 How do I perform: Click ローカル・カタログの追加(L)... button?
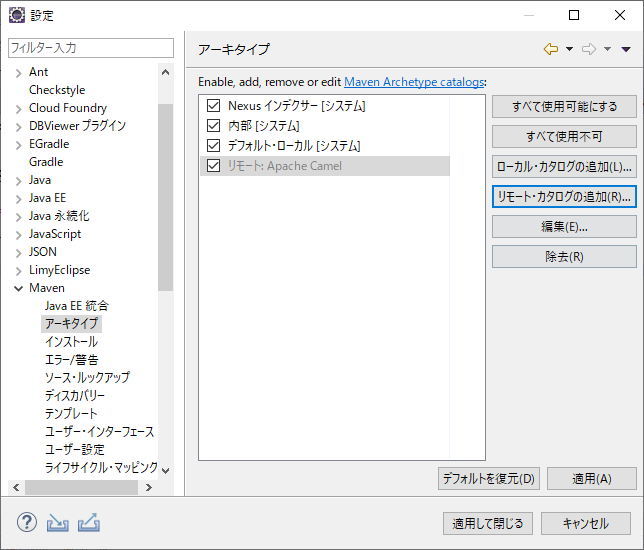(x=564, y=166)
